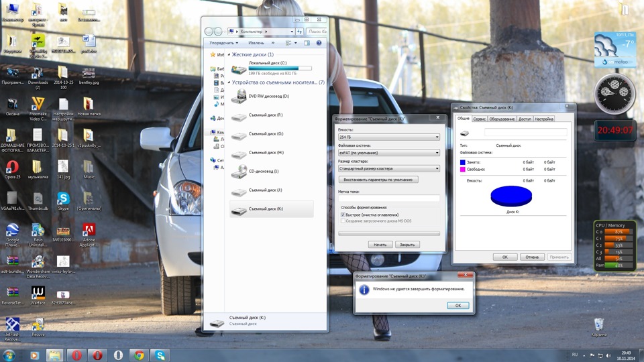644x362 pixels.
Task: Open the file system exFAT dropdown
Action: click(389, 153)
